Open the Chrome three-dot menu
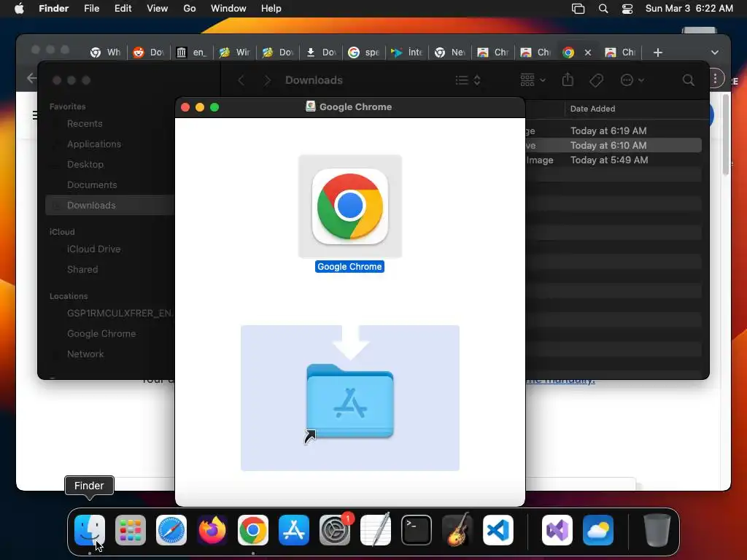 coord(715,79)
